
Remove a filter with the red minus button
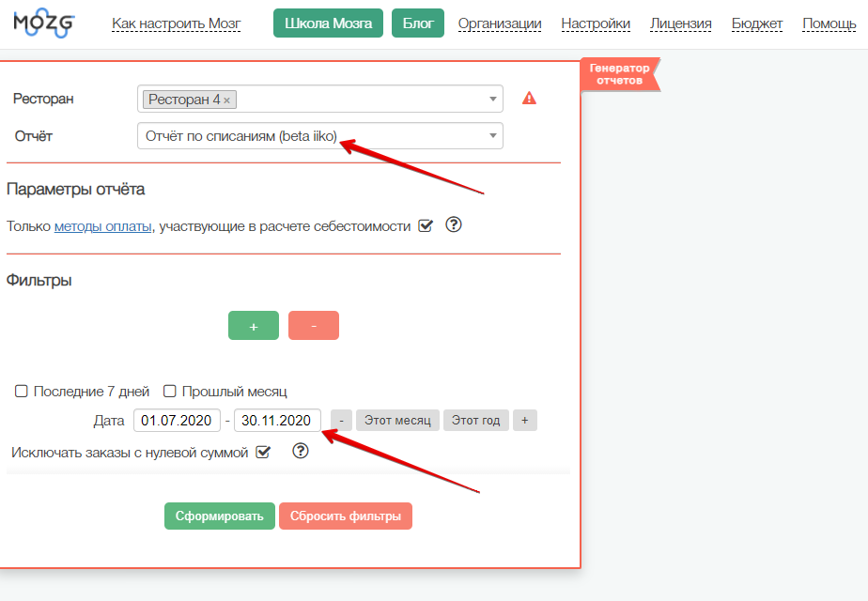pos(314,326)
